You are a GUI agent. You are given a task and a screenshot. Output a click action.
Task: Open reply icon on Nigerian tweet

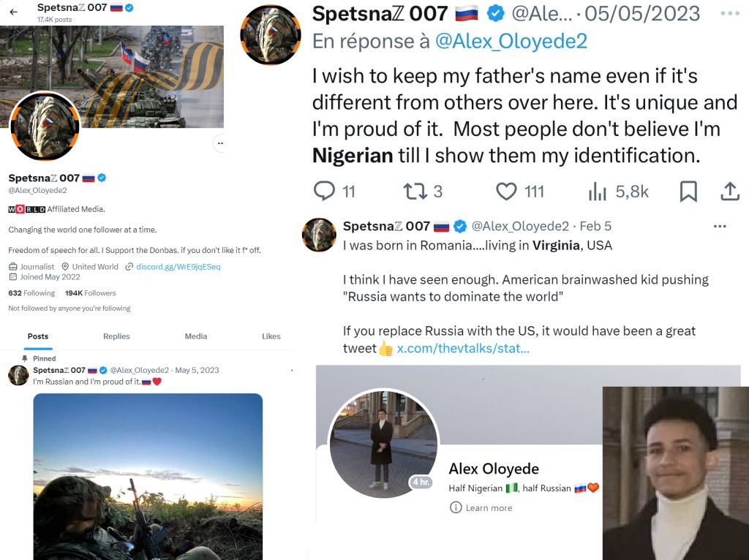point(324,191)
